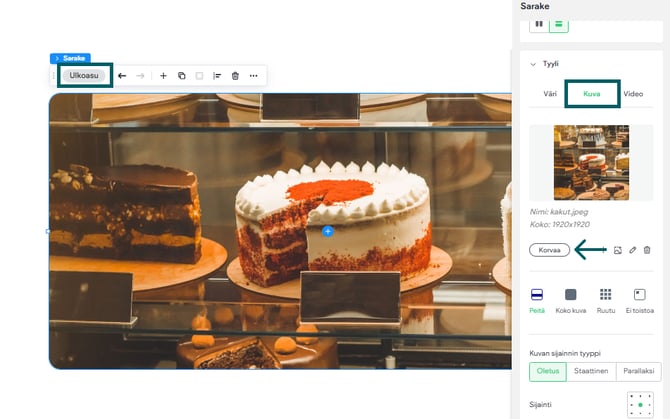This screenshot has height=419, width=670.
Task: Click the plus icon in the column toolbar
Action: point(164,76)
